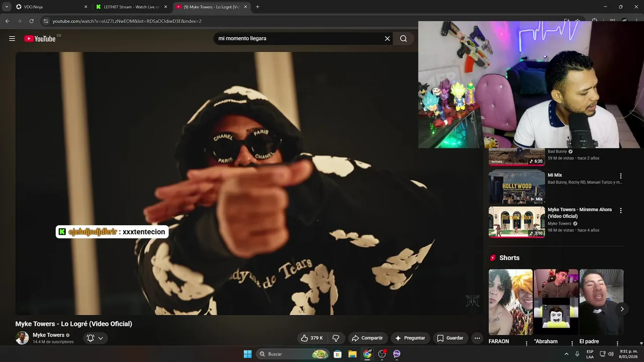
Task: Switch to the LEITH07 Stream Kick tab
Action: tap(131, 7)
